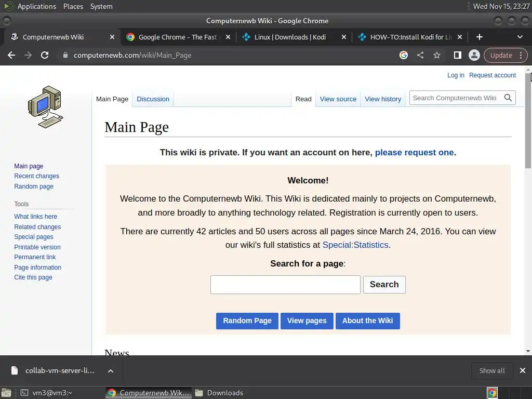
Task: Click the wiki computer logo
Action: coord(46,107)
